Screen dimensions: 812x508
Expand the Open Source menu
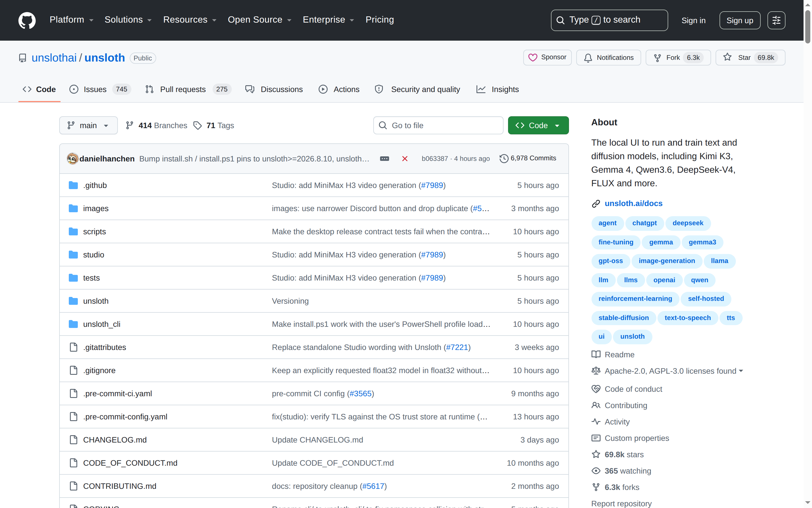tap(259, 20)
